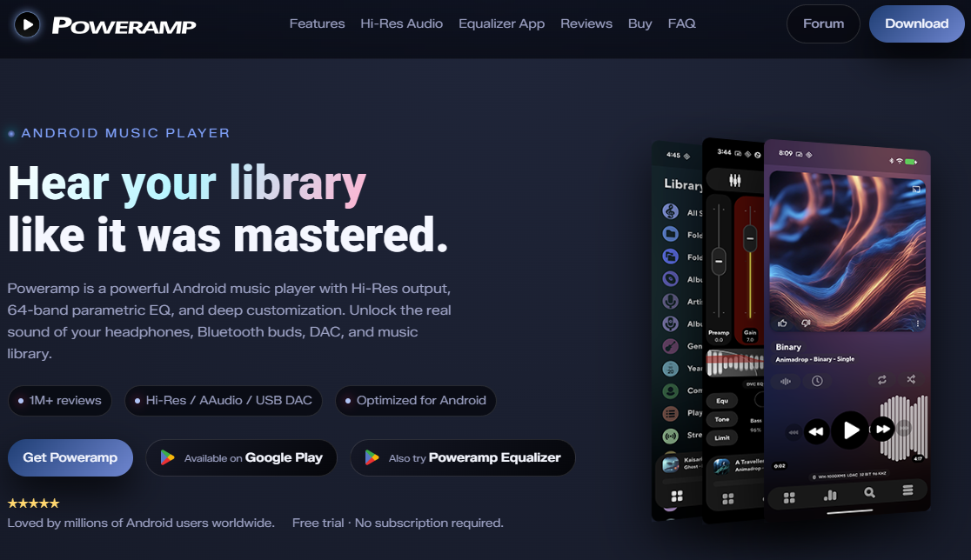971x560 pixels.
Task: Click the rewind button in player
Action: coord(816,430)
